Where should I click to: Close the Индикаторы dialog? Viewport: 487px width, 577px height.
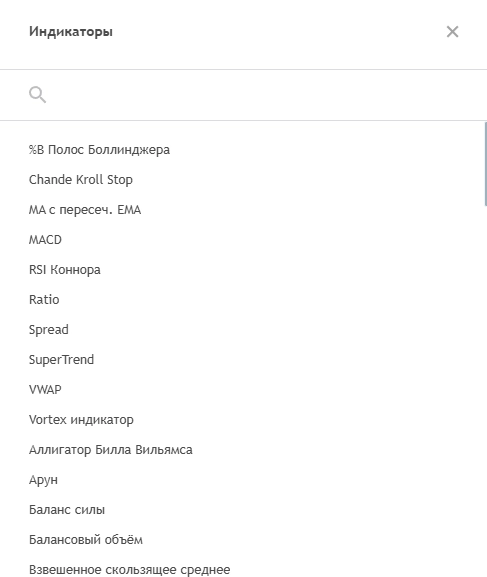click(452, 32)
